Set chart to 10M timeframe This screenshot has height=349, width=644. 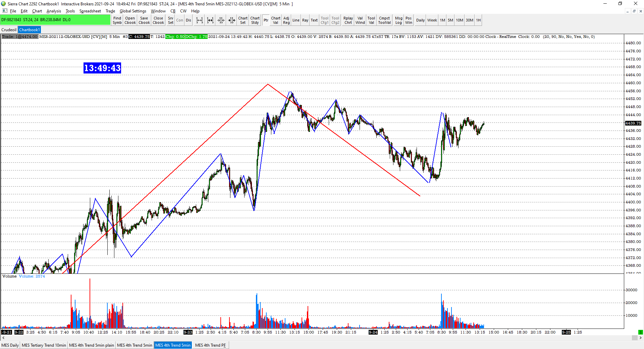460,20
